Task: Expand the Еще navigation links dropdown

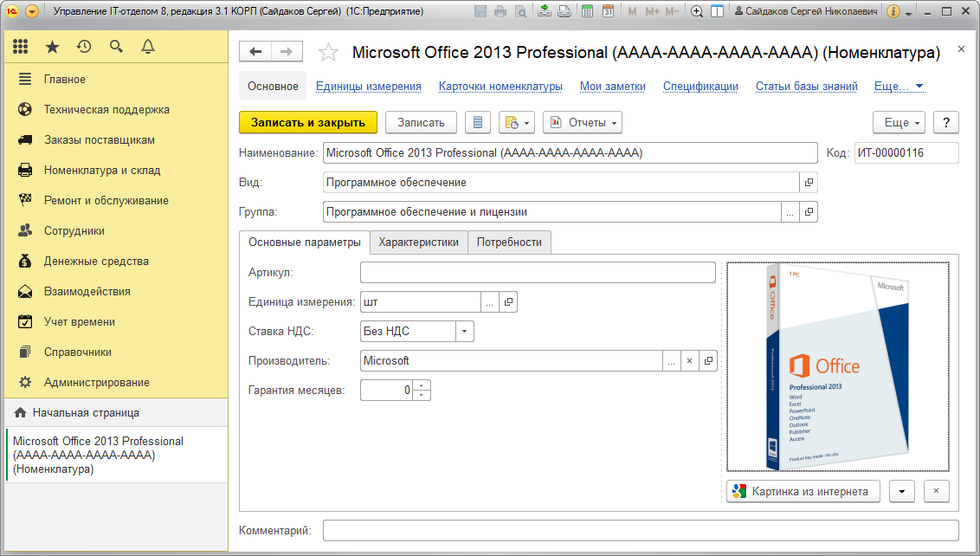Action: coord(899,87)
